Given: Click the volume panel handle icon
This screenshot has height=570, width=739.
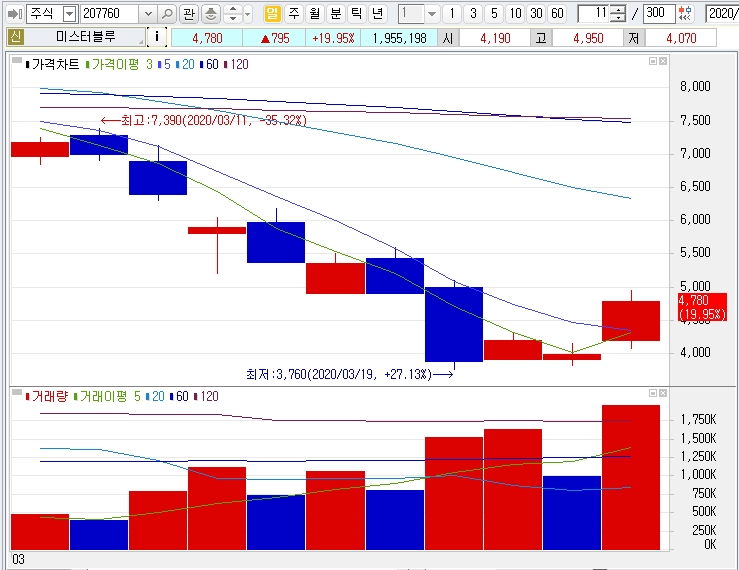Looking at the screenshot, I should 16,392.
